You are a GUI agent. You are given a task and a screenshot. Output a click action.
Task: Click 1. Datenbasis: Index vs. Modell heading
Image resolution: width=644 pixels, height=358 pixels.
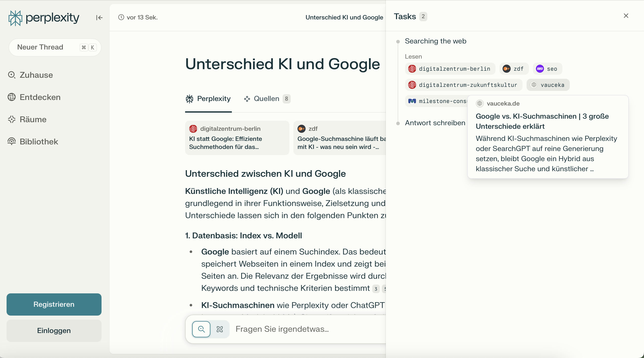tap(243, 236)
